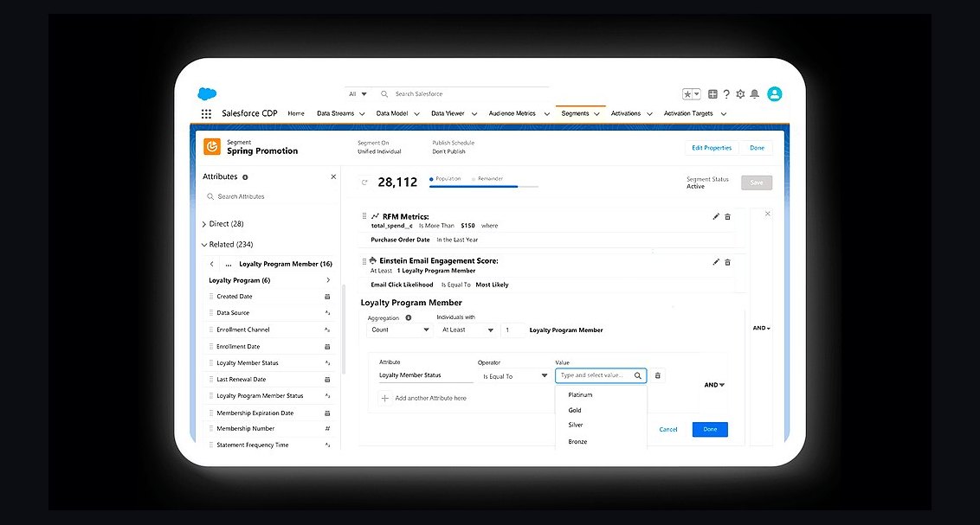Image resolution: width=980 pixels, height=525 pixels.
Task: Click the count input showing 1
Action: coord(513,330)
